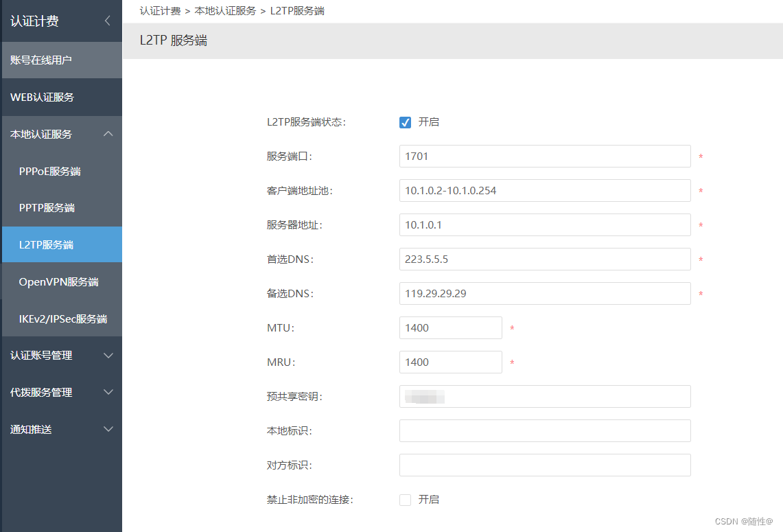Click L2TP服务端 in the breadcrumb
Screen dimensions: 783x532
click(x=297, y=11)
